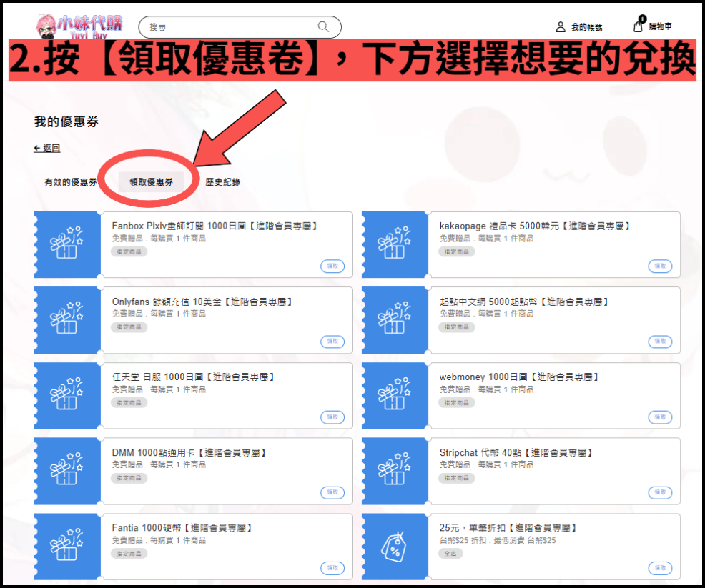Open the 歷史紀錄 tab
The height and width of the screenshot is (588, 705).
[x=222, y=182]
